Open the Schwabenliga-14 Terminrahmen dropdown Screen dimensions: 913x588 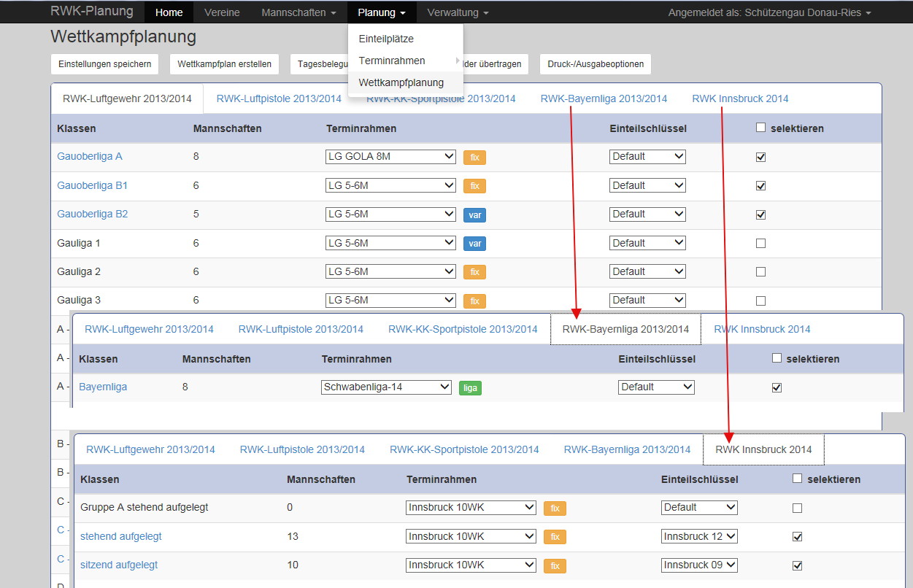click(386, 387)
